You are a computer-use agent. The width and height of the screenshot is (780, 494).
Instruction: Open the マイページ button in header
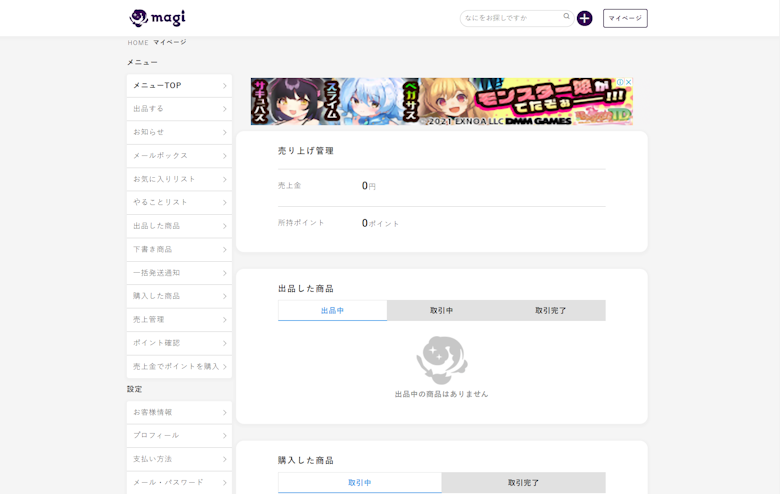pyautogui.click(x=625, y=18)
